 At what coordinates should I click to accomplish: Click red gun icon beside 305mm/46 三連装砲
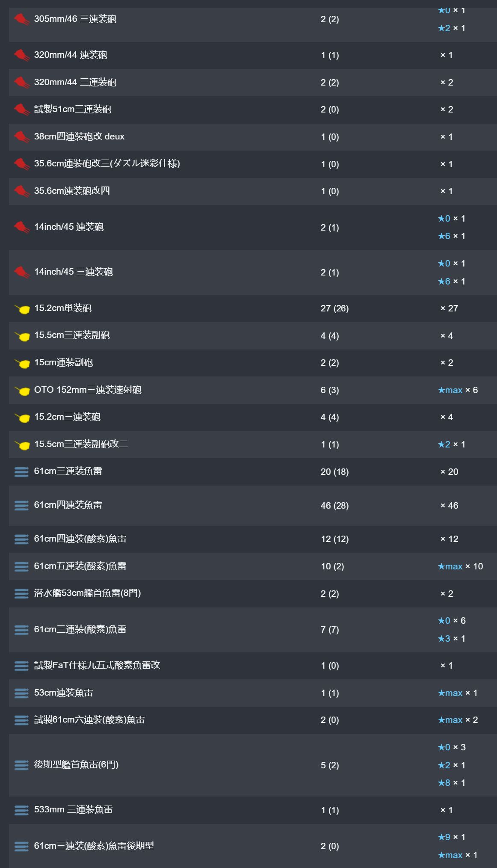(21, 19)
